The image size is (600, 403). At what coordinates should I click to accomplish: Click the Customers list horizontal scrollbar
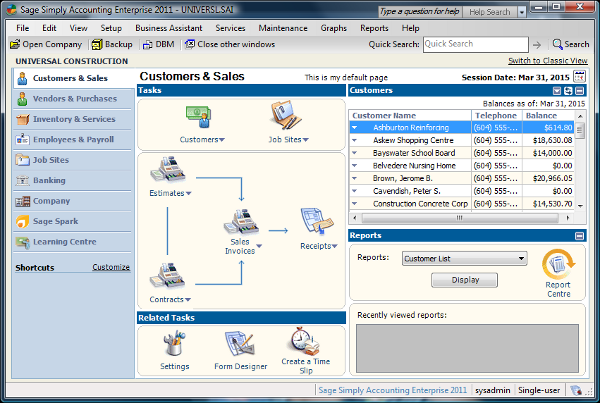[461, 218]
